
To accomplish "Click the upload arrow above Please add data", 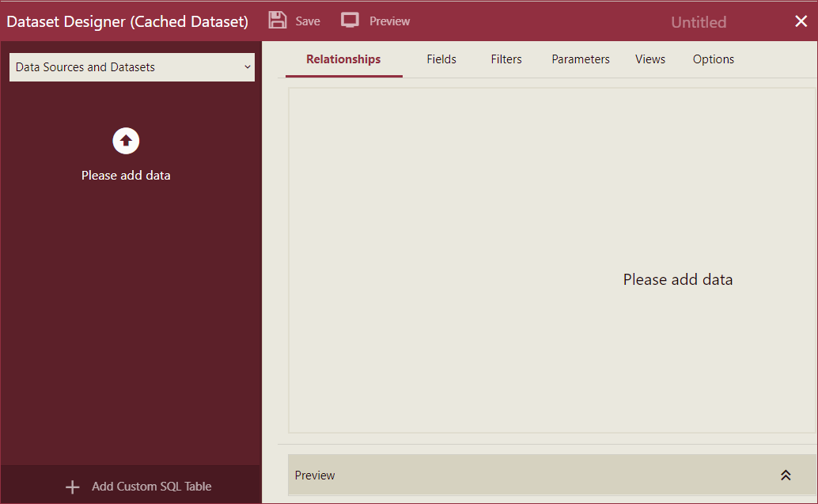I will point(126,140).
